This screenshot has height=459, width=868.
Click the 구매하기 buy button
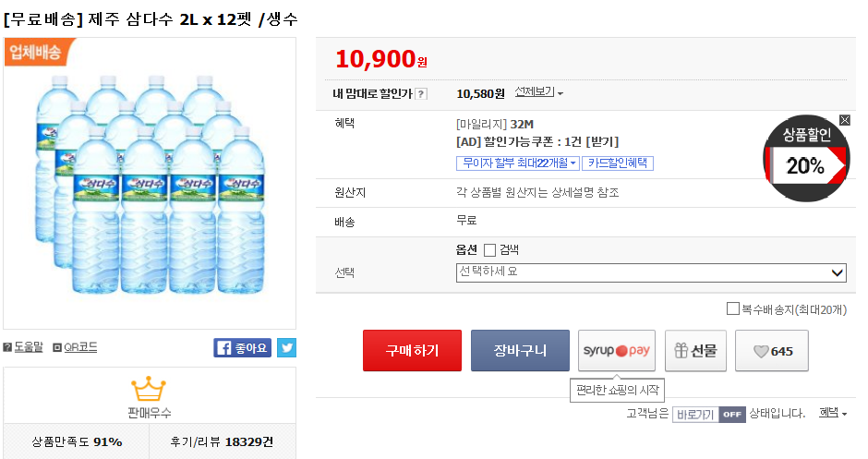click(x=412, y=351)
